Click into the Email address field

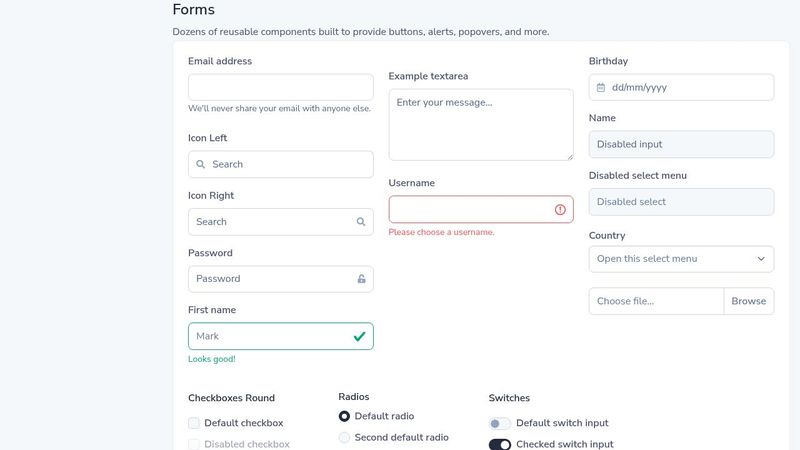point(280,87)
